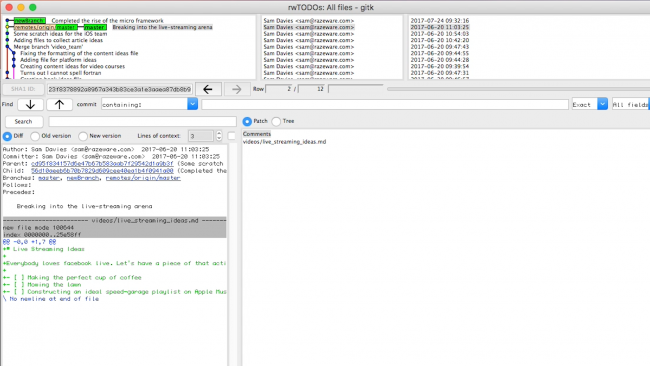Select commit 'Creating content ideas for video courses'
Image resolution: width=650 pixels, height=366 pixels.
coord(73,66)
